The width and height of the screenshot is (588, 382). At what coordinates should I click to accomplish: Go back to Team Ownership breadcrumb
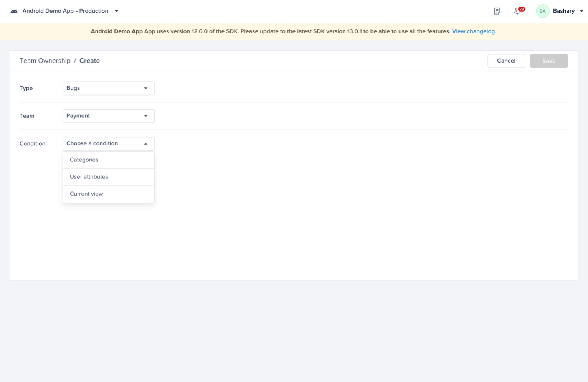[45, 61]
